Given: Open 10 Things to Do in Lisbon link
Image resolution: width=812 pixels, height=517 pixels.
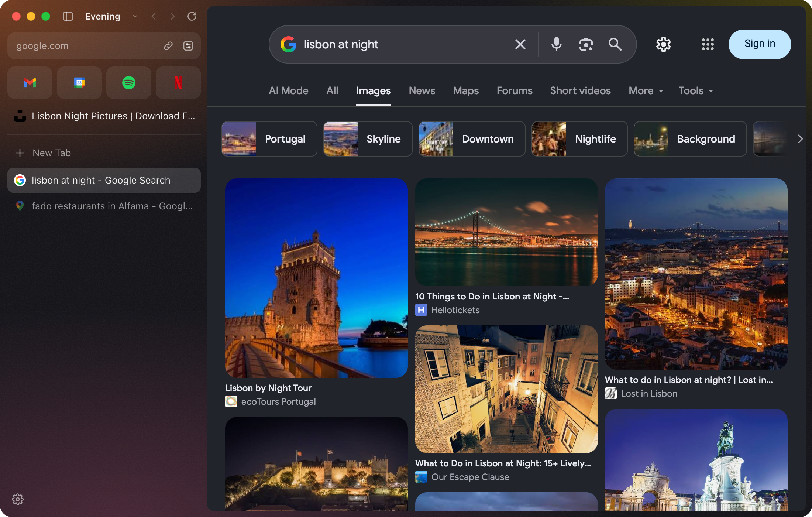Looking at the screenshot, I should pos(492,297).
